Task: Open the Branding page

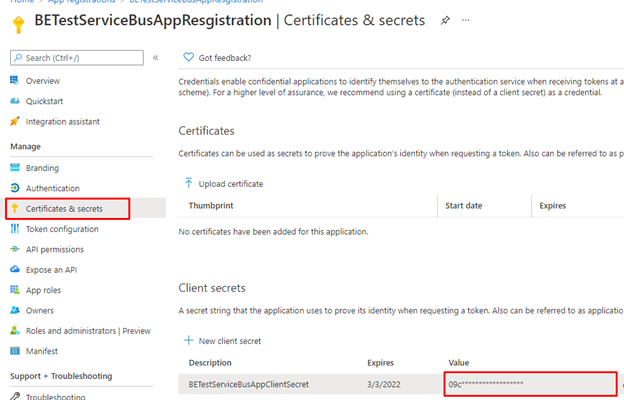Action: [42, 168]
